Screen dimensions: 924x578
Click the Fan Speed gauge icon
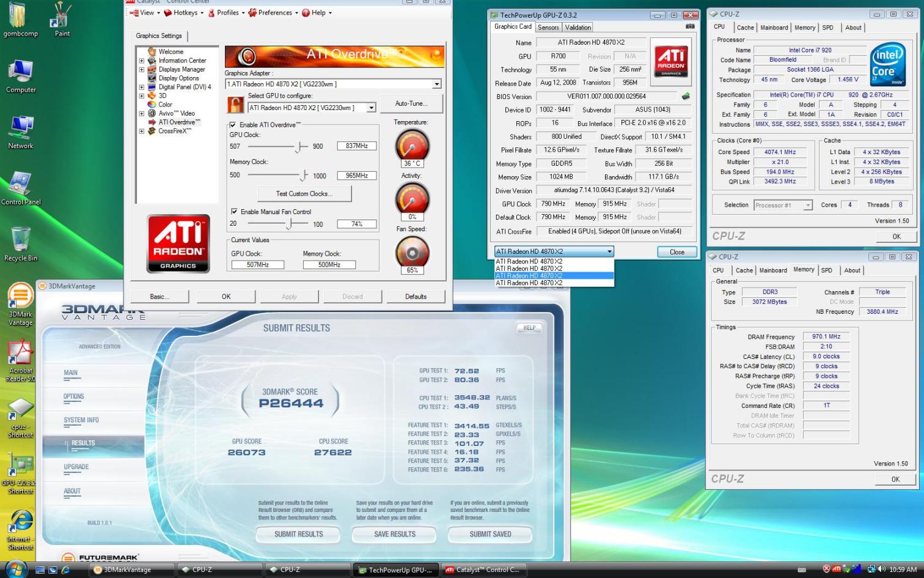[x=413, y=251]
